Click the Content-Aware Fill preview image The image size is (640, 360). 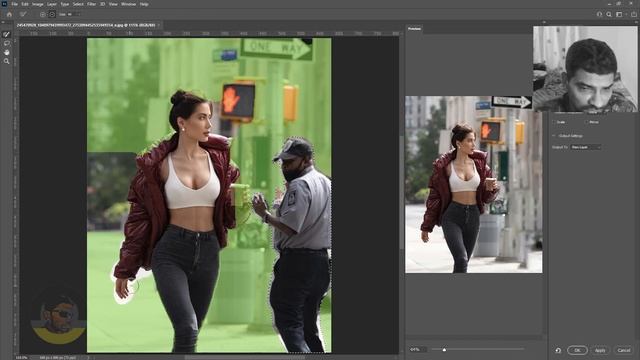pyautogui.click(x=473, y=184)
